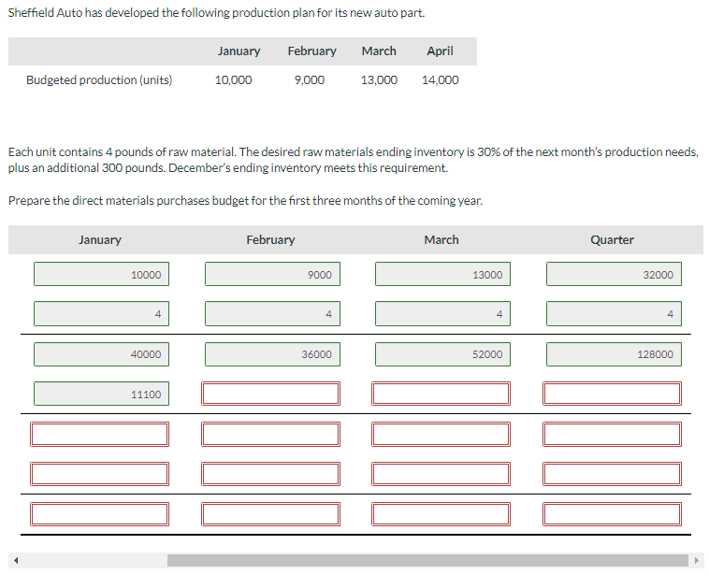
Task: Click the January input showing 4
Action: point(101,314)
